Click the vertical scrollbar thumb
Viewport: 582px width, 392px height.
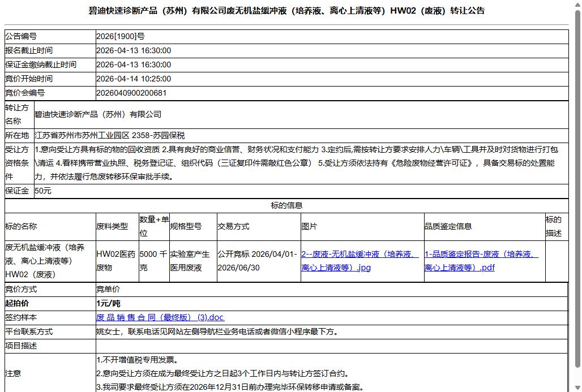[577, 189]
